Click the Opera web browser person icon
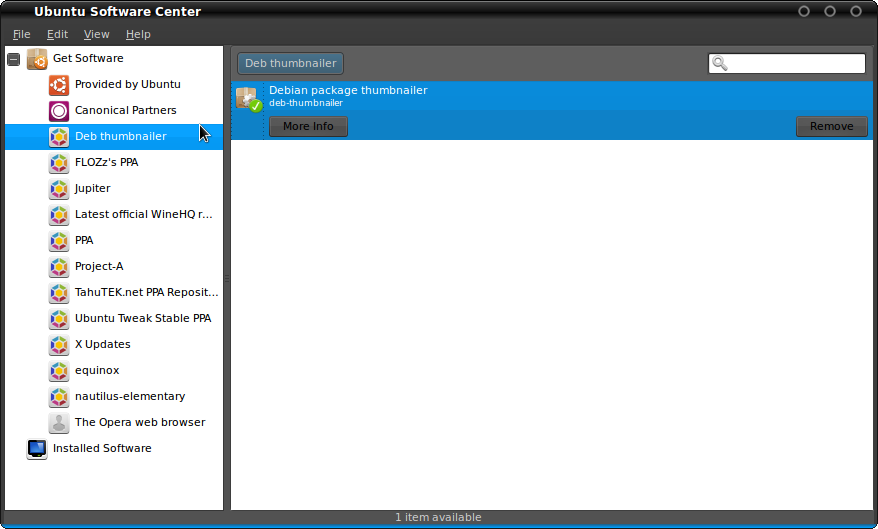This screenshot has width=878, height=529. (59, 423)
